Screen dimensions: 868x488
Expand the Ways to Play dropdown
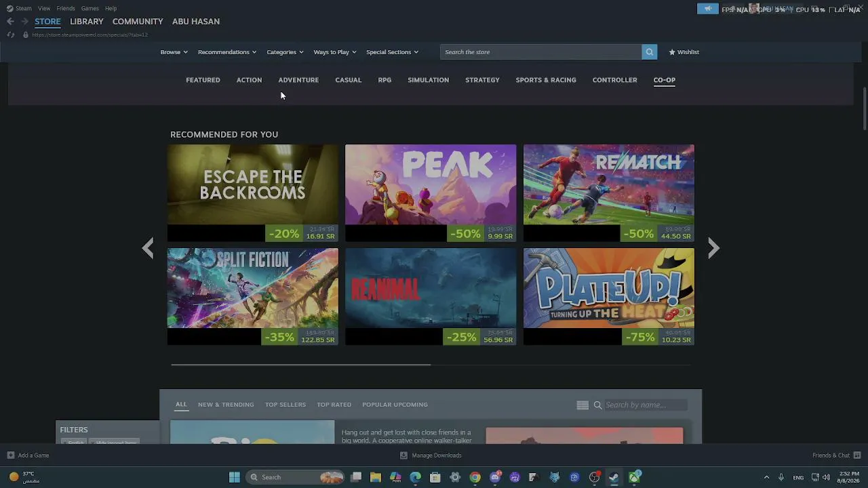pyautogui.click(x=335, y=52)
